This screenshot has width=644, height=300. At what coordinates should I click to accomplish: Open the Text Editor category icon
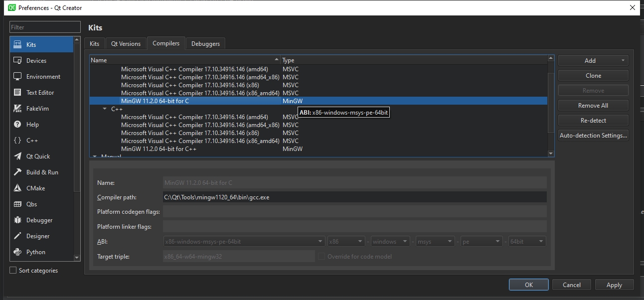click(18, 92)
